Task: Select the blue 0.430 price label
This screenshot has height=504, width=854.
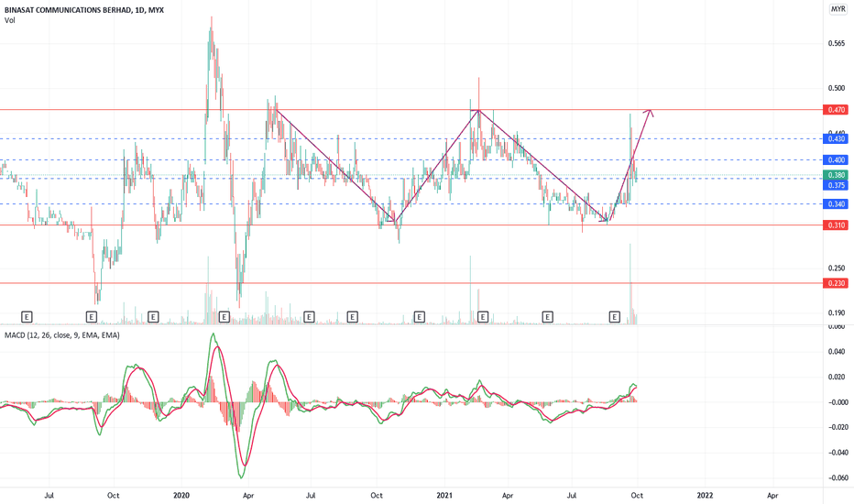Action: pos(837,139)
